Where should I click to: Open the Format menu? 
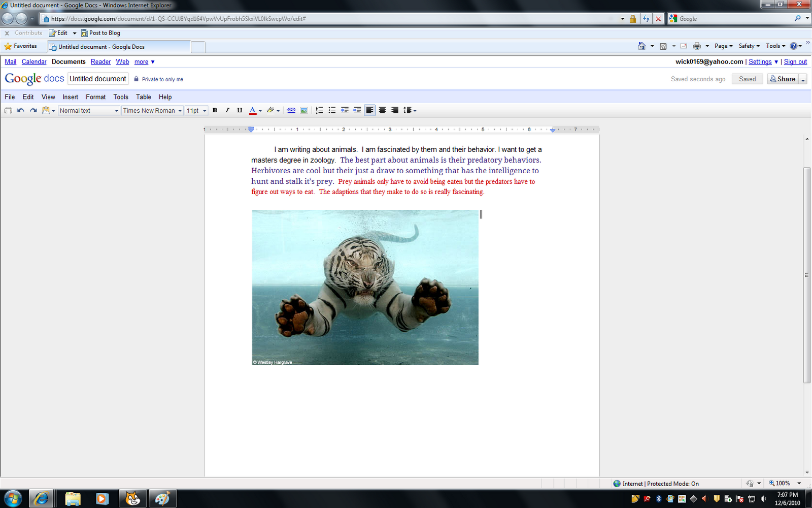pos(95,97)
